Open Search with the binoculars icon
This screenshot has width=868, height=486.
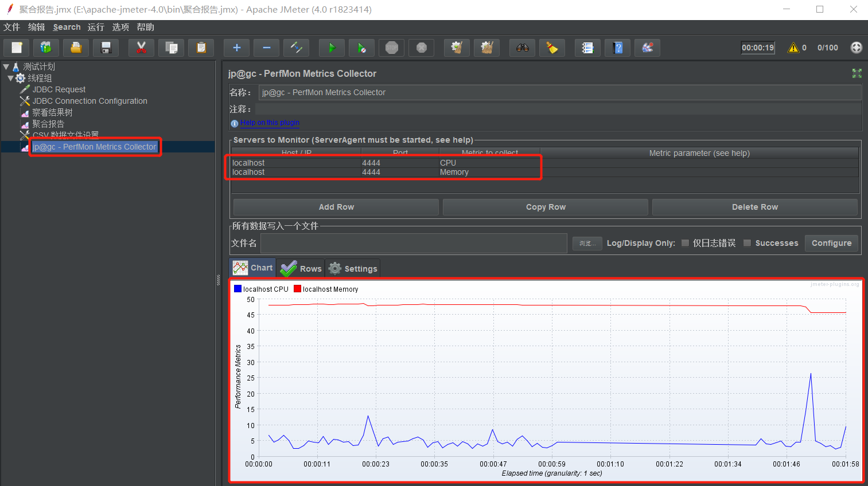click(x=523, y=48)
